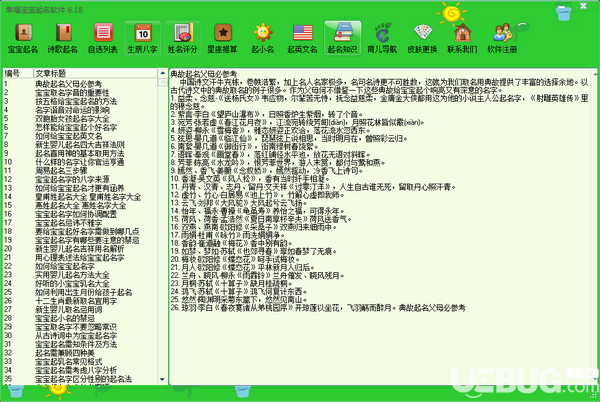
Task: Select article 什么样的名字让你官运亨通
Action: 80,162
